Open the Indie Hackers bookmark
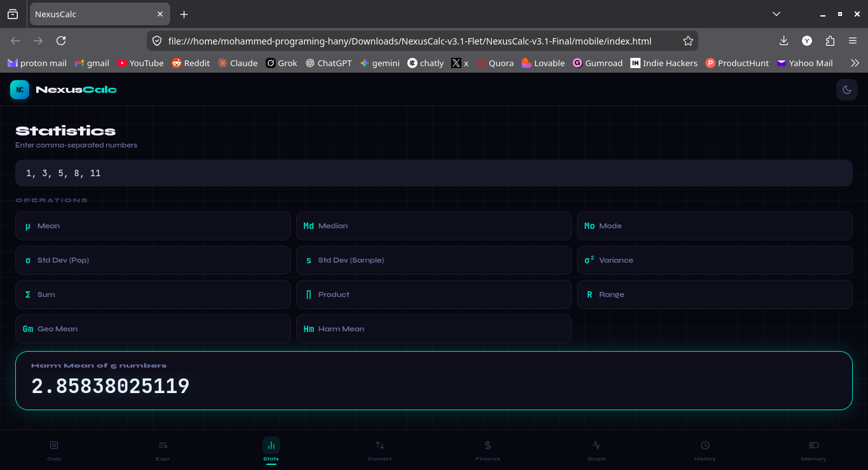868x470 pixels. (x=664, y=63)
